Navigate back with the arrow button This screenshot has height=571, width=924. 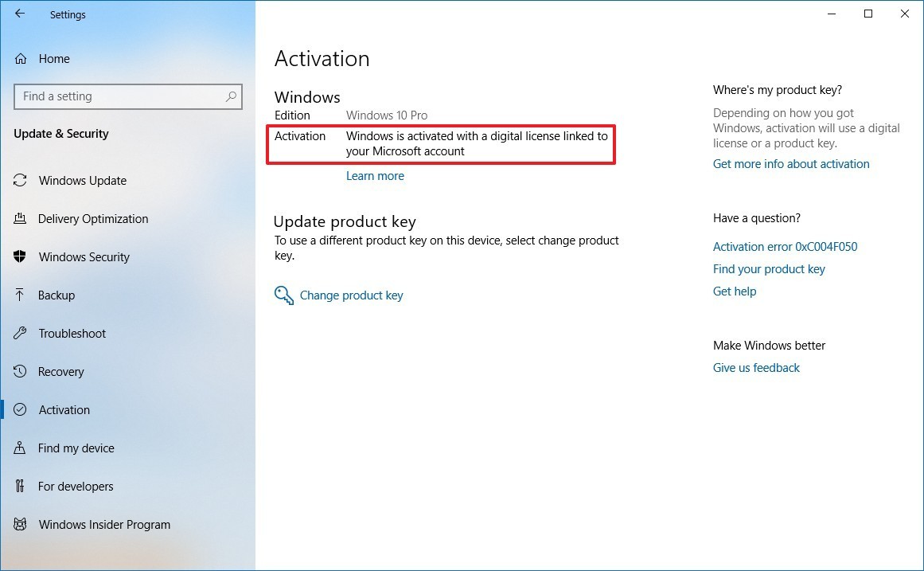19,13
